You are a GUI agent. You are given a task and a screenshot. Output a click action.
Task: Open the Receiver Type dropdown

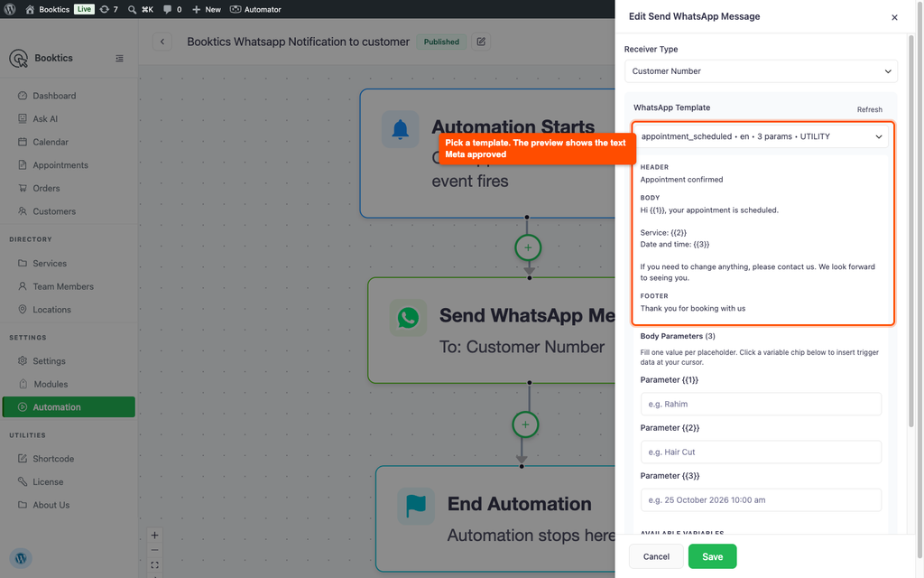coord(761,71)
